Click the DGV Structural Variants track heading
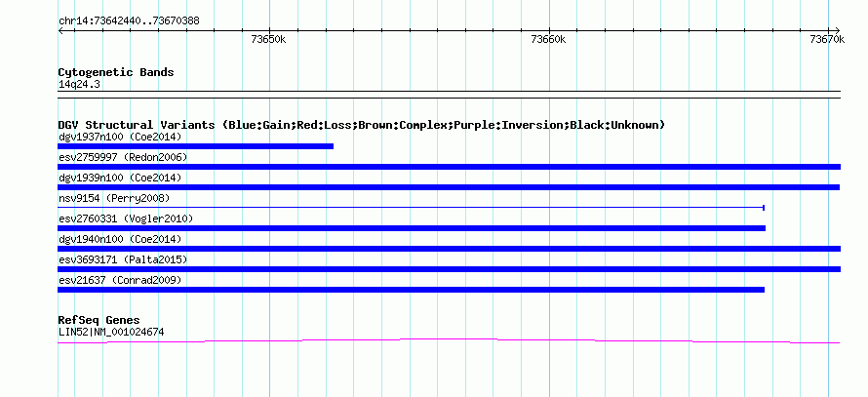The width and height of the screenshot is (868, 397). point(361,125)
